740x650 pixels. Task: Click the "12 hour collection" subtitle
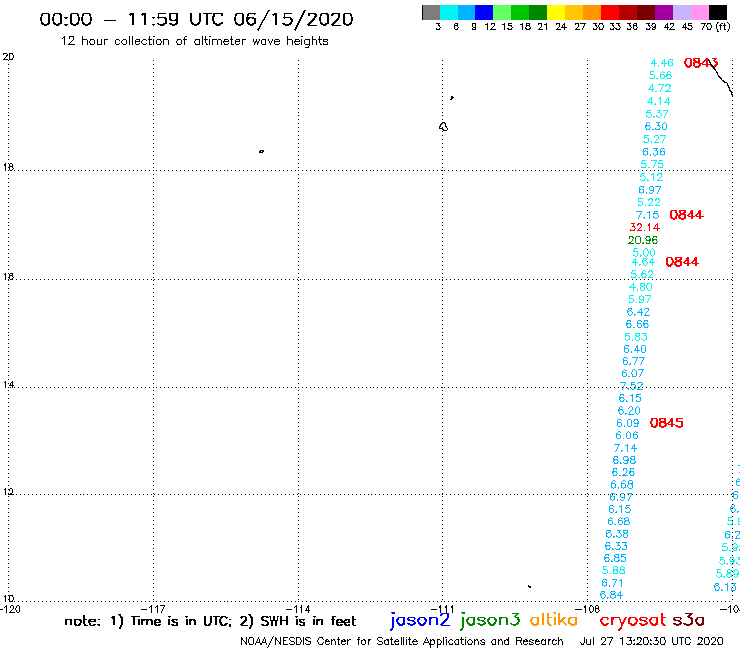click(x=194, y=42)
